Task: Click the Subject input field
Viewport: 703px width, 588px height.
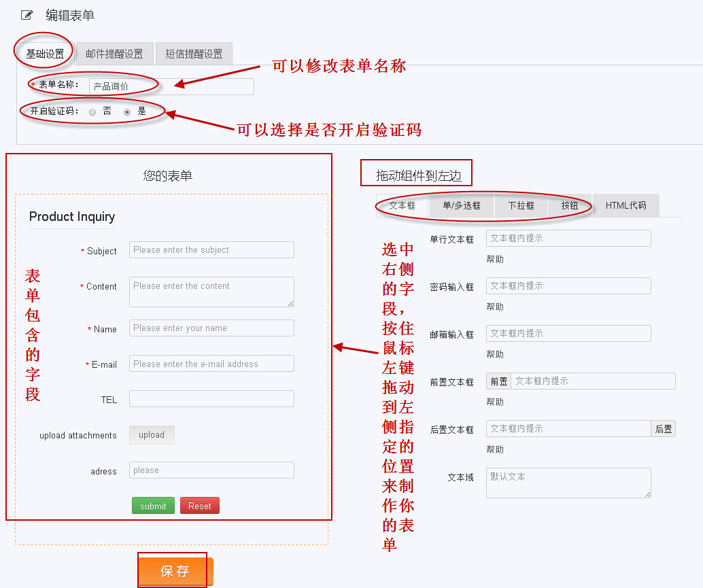Action: (211, 250)
